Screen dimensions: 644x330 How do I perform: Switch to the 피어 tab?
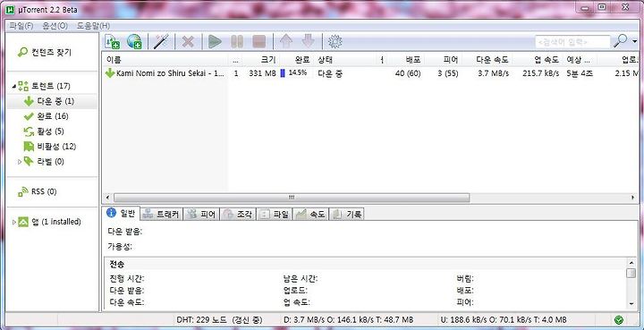point(201,214)
